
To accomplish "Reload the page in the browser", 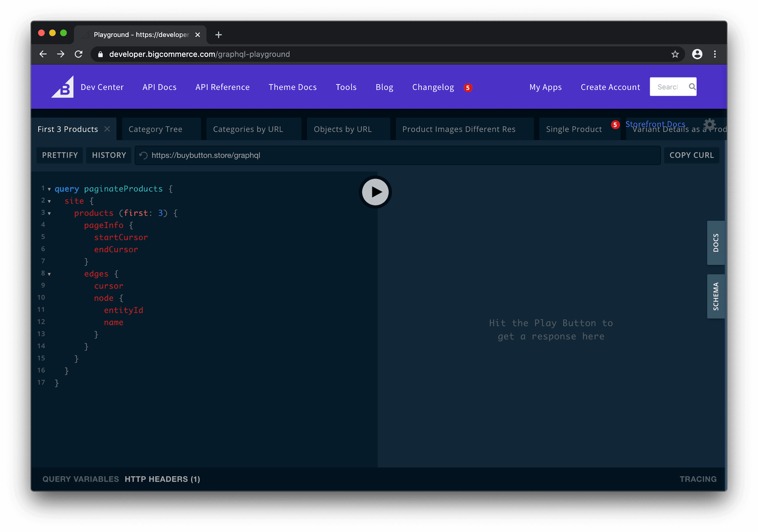I will pyautogui.click(x=79, y=54).
